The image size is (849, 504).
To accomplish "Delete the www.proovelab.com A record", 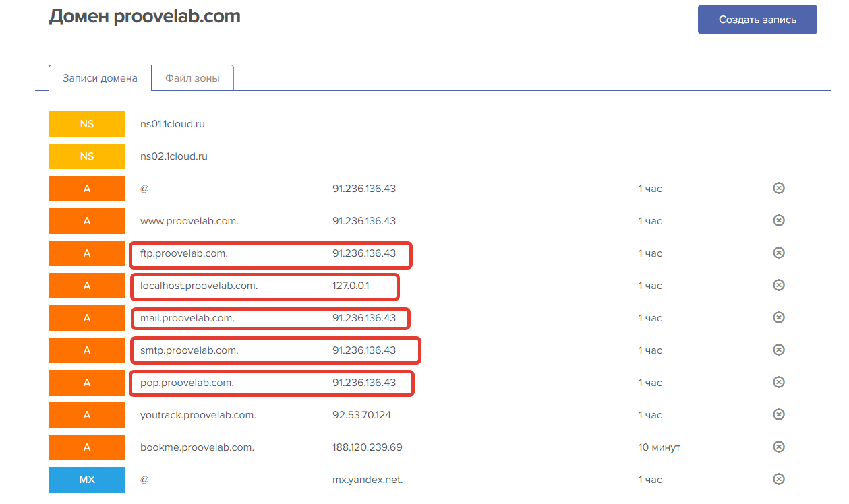I will coord(778,220).
